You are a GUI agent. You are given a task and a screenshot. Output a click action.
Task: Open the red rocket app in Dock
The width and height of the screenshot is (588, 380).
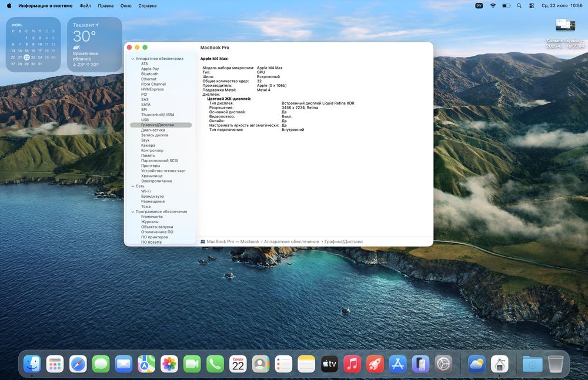(x=375, y=364)
